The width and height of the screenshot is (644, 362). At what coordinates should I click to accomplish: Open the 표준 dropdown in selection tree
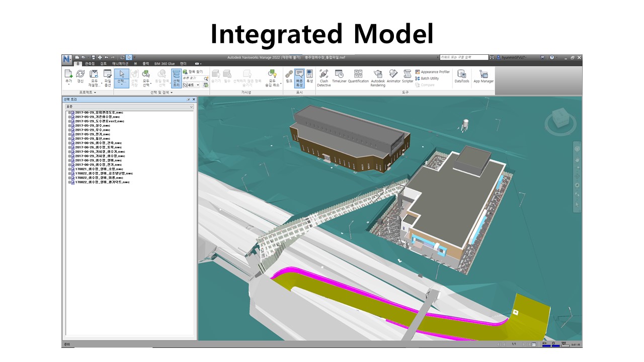pyautogui.click(x=129, y=107)
